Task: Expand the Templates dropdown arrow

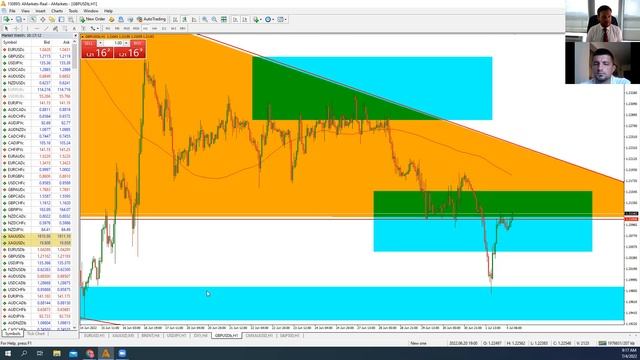Action: coord(285,19)
